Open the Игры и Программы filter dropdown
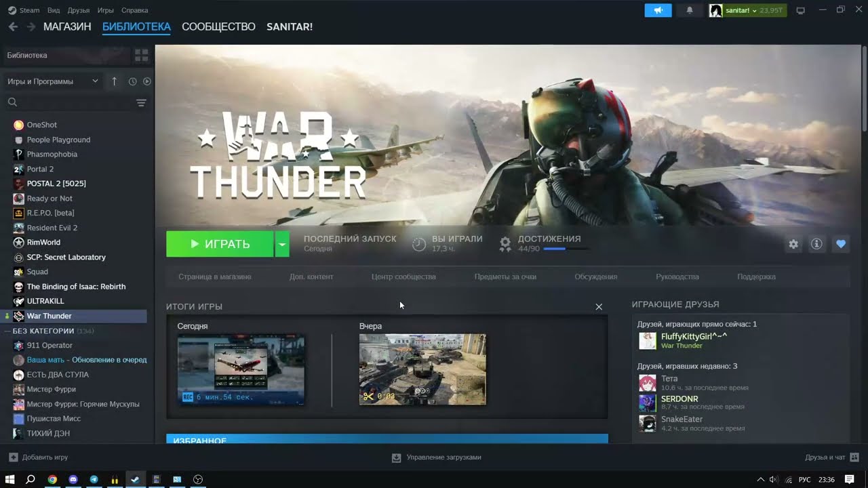 pyautogui.click(x=52, y=81)
